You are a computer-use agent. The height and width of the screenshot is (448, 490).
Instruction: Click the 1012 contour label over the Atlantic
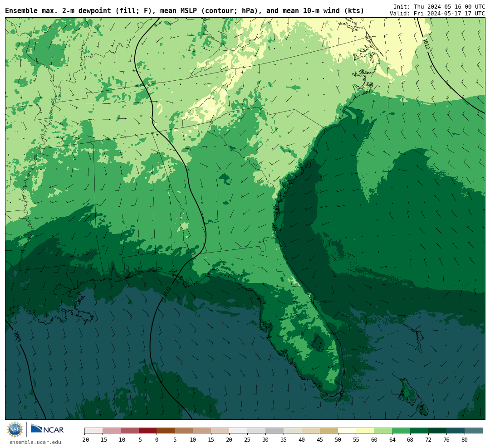pyautogui.click(x=426, y=44)
